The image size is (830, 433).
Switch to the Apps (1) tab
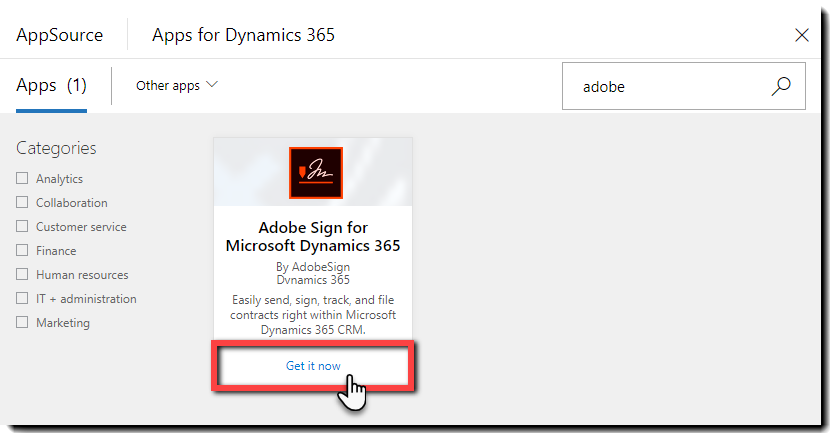pos(51,85)
